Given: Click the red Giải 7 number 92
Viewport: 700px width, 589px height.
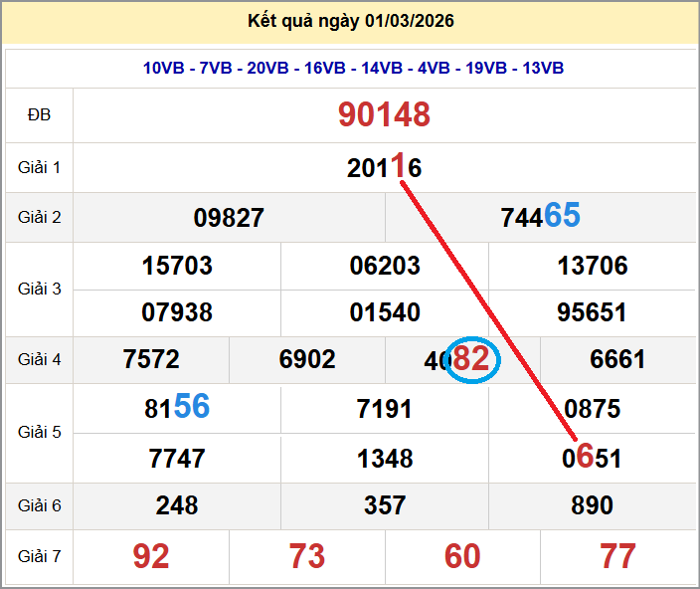Looking at the screenshot, I should tap(151, 556).
